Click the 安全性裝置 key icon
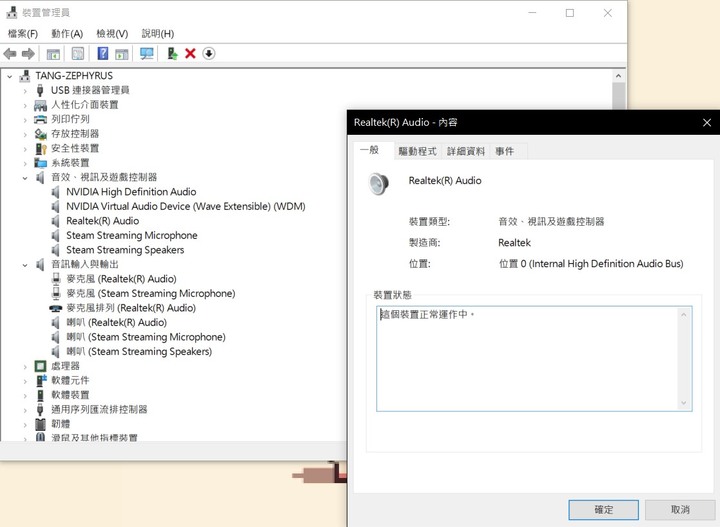The image size is (720, 527). (x=41, y=148)
